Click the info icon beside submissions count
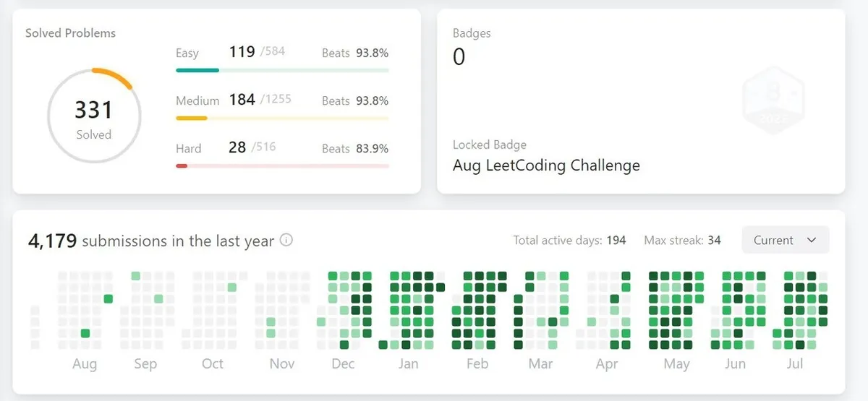 pyautogui.click(x=286, y=241)
